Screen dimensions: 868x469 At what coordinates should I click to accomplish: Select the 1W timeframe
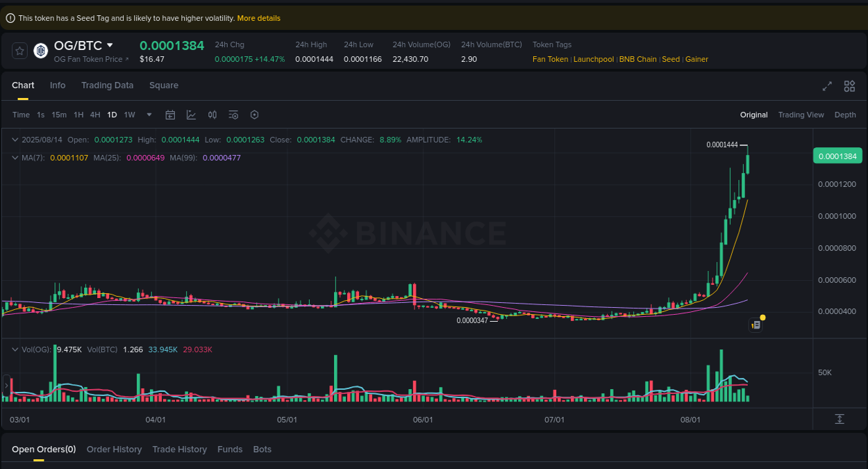click(129, 114)
